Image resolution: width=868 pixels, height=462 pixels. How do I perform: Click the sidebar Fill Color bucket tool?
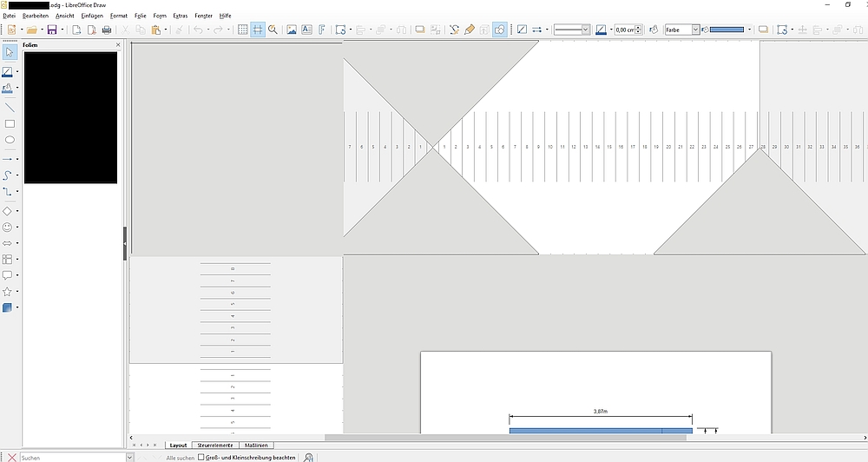click(x=7, y=88)
